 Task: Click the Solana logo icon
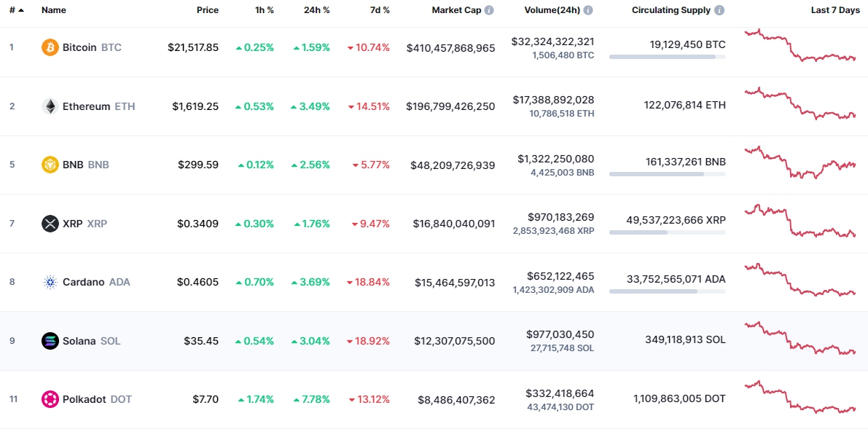coord(50,341)
